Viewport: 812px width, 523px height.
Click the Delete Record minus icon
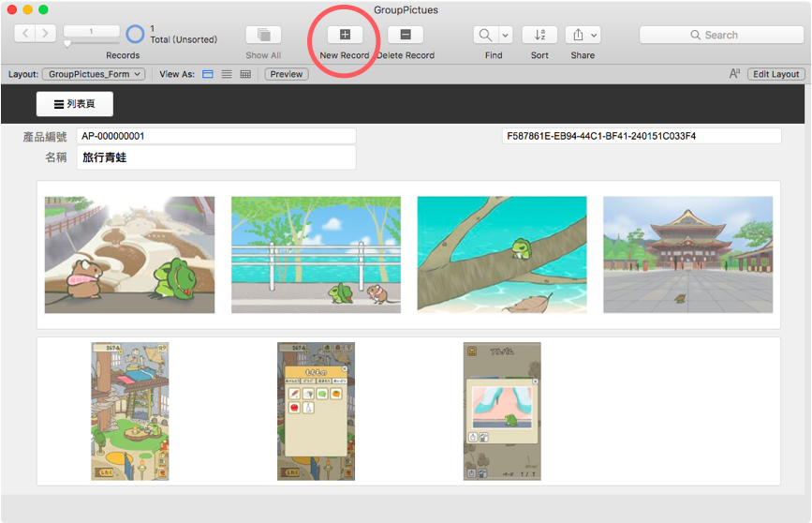pyautogui.click(x=406, y=35)
